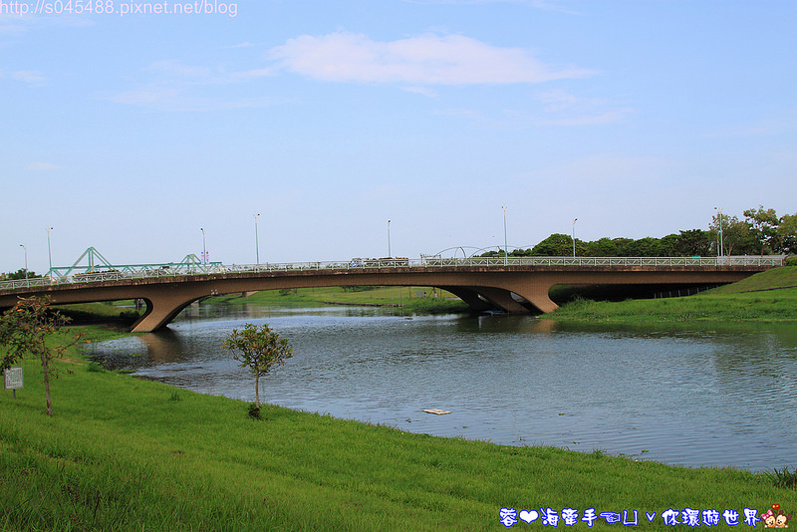The height and width of the screenshot is (532, 797).
Task: Open the pixnet blog URL watermark
Action: [x=120, y=9]
